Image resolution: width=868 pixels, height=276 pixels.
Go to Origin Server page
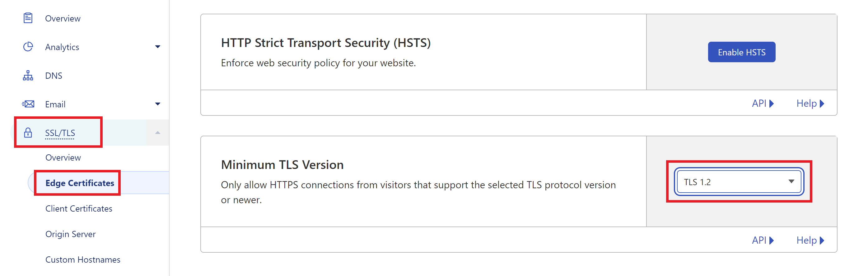70,234
